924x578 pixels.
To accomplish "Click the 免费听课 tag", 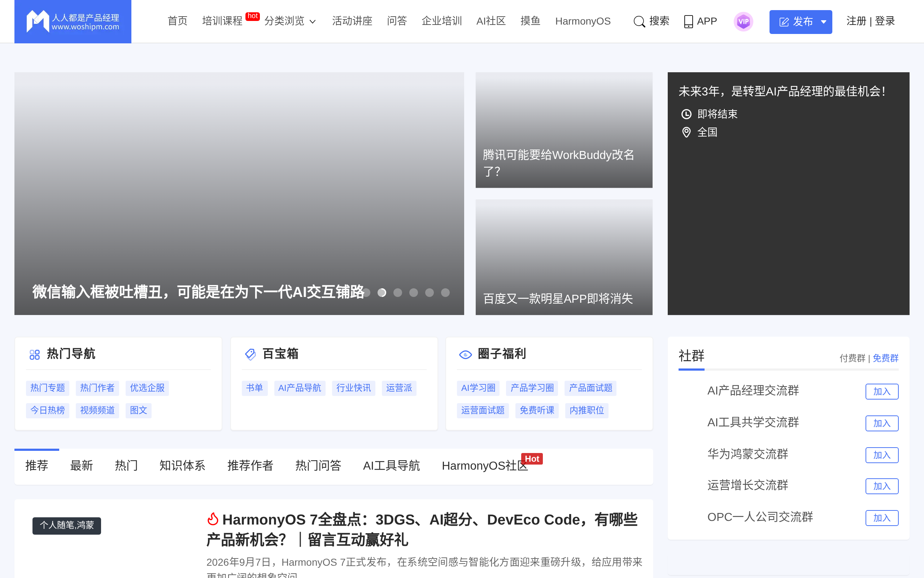I will (x=537, y=411).
